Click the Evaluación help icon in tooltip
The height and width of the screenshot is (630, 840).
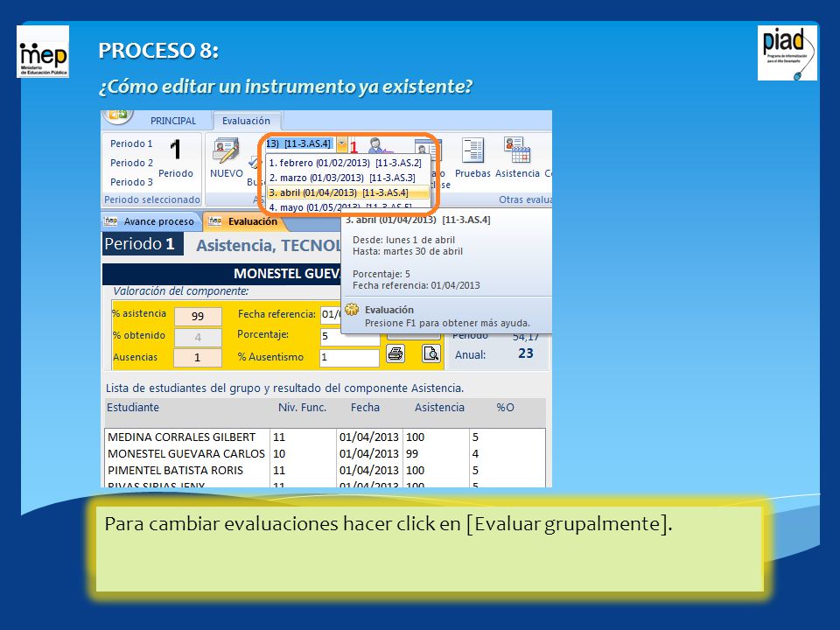pyautogui.click(x=352, y=310)
